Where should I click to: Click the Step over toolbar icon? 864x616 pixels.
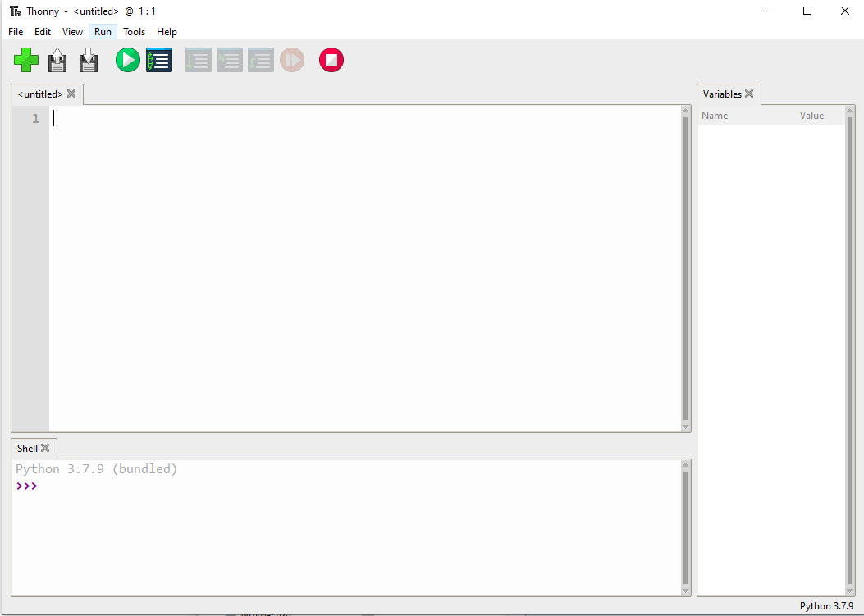pos(199,60)
